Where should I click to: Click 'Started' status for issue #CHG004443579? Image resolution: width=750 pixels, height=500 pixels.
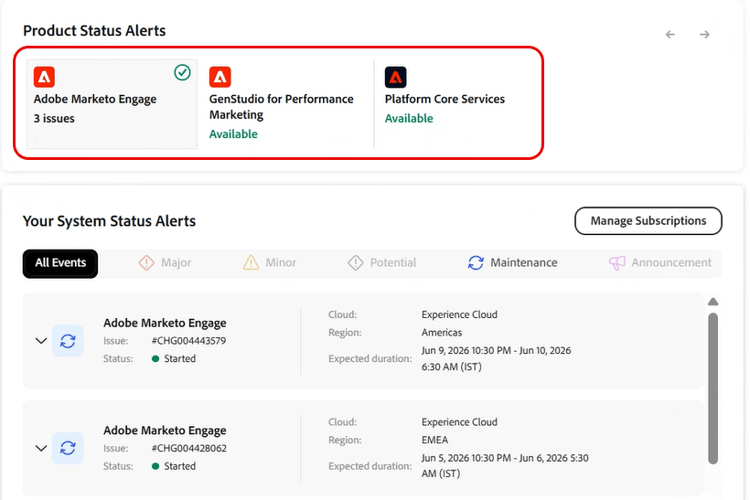tap(180, 359)
